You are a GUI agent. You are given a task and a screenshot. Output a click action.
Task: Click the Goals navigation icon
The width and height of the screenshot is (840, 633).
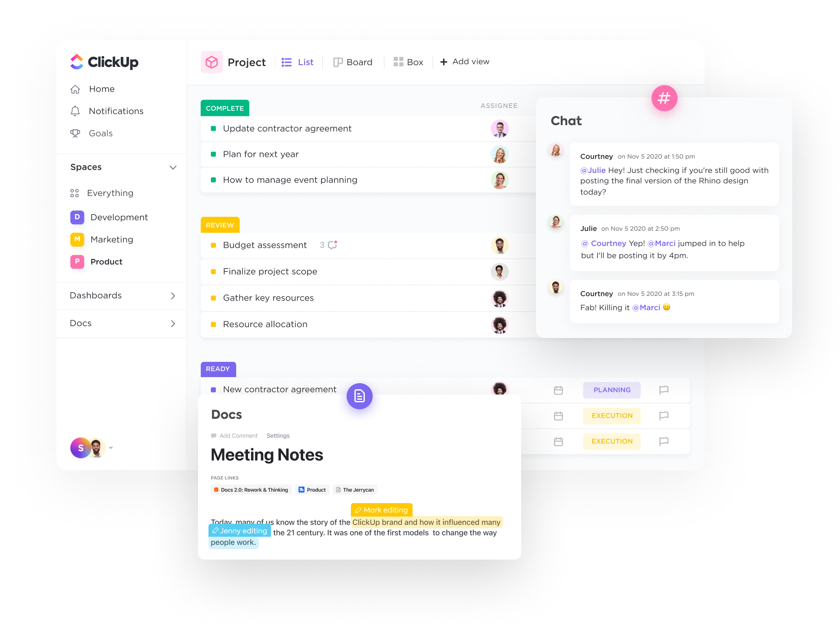pyautogui.click(x=76, y=133)
